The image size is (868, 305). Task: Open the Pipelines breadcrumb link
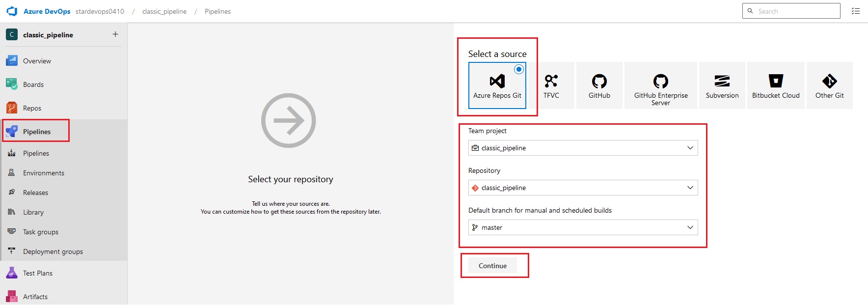[x=217, y=11]
